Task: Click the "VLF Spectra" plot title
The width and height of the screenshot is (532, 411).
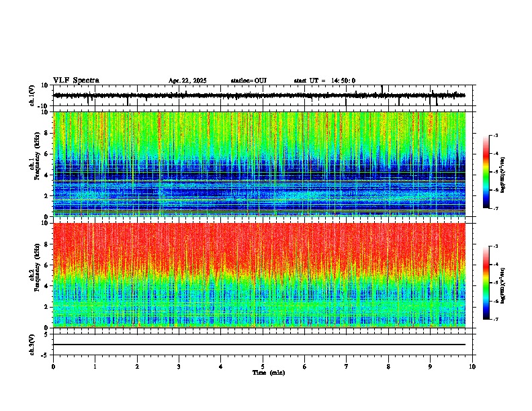Action: (x=76, y=81)
